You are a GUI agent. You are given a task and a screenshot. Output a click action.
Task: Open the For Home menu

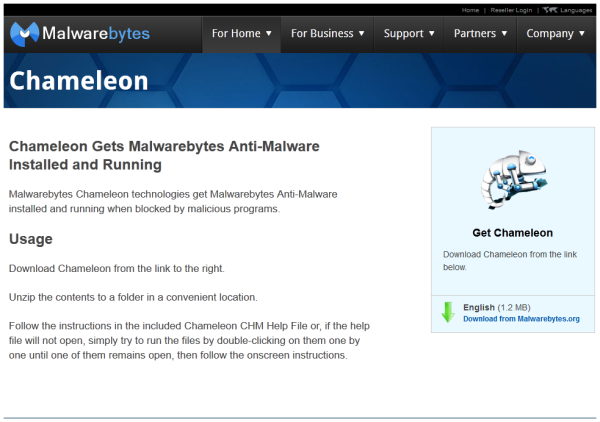(x=241, y=34)
